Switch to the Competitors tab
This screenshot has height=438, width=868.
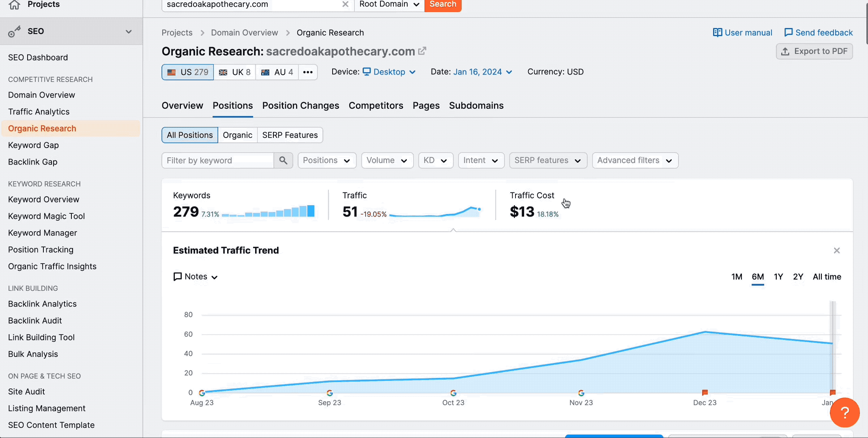(376, 106)
